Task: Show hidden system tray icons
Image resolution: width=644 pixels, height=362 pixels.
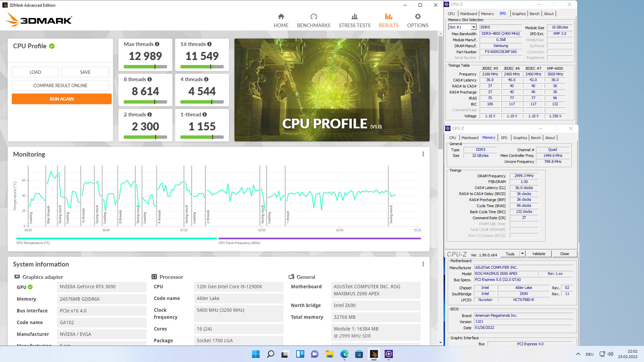Action: 578,354
